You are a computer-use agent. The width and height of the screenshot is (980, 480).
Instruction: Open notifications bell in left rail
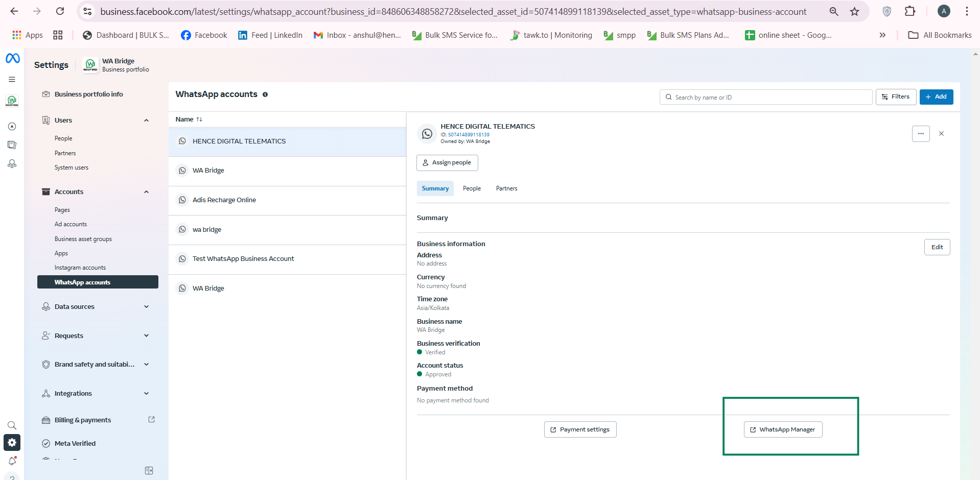pos(12,461)
